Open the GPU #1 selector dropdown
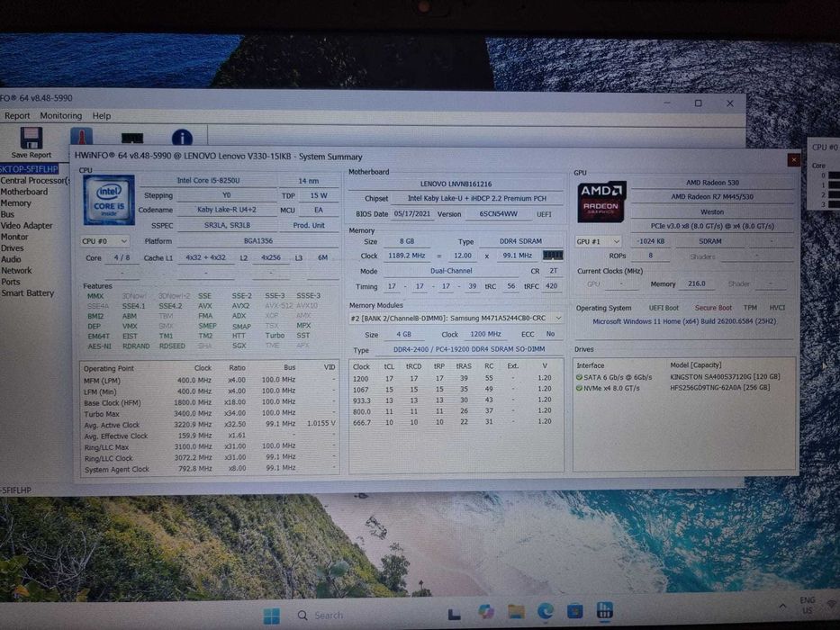The height and width of the screenshot is (630, 840). point(598,241)
